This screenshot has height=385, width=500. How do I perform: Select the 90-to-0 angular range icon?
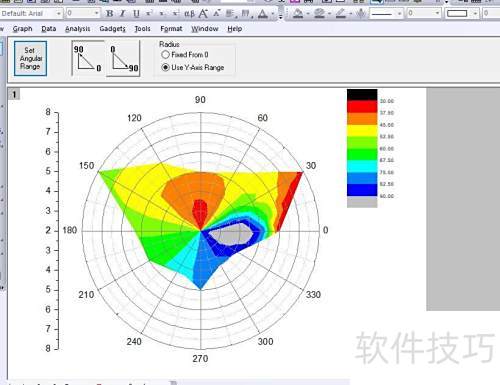(88, 58)
